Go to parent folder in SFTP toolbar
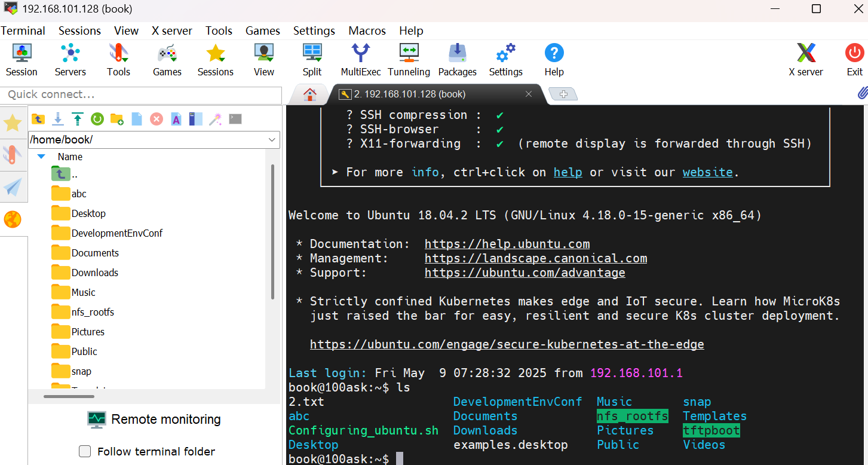Screen dimensions: 868x465 pos(38,119)
